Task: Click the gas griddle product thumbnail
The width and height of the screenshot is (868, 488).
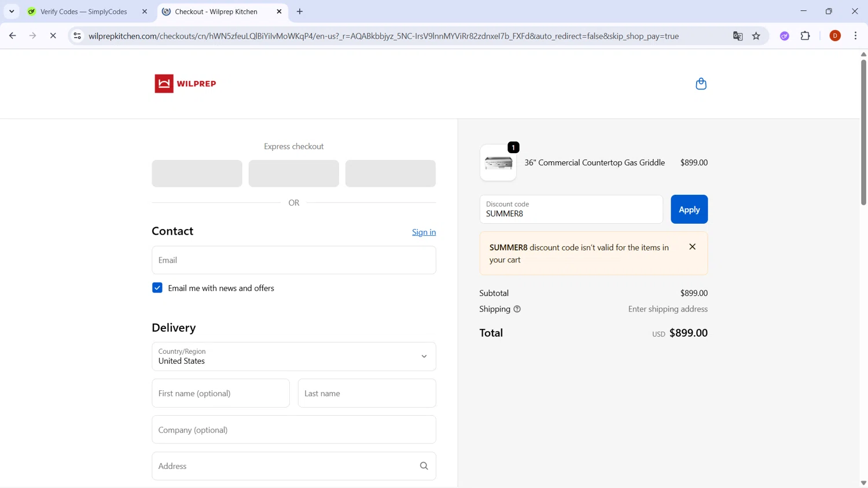Action: [x=498, y=163]
